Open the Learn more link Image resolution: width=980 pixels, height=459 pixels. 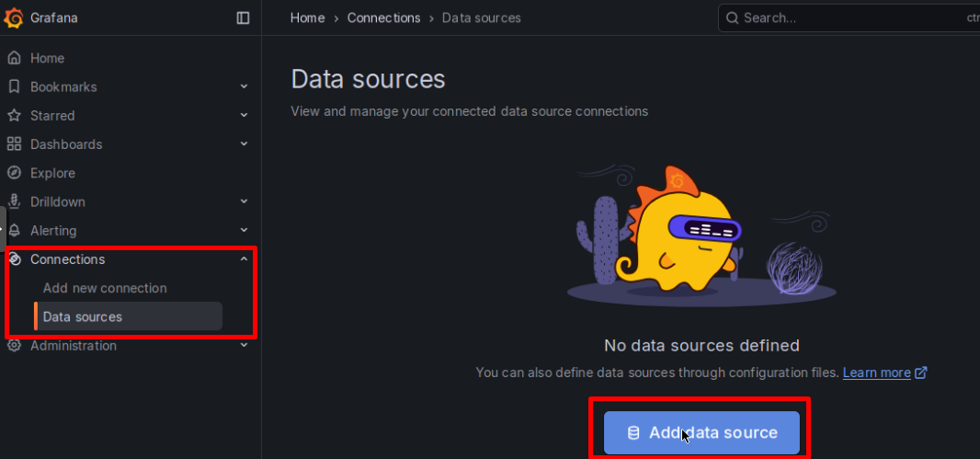pyautogui.click(x=876, y=373)
